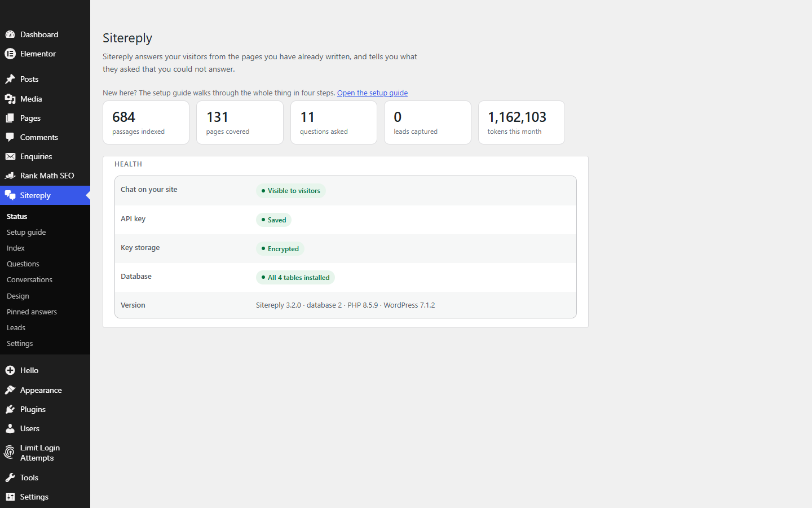Open the Dashboard menu
The height and width of the screenshot is (508, 812).
(x=45, y=34)
